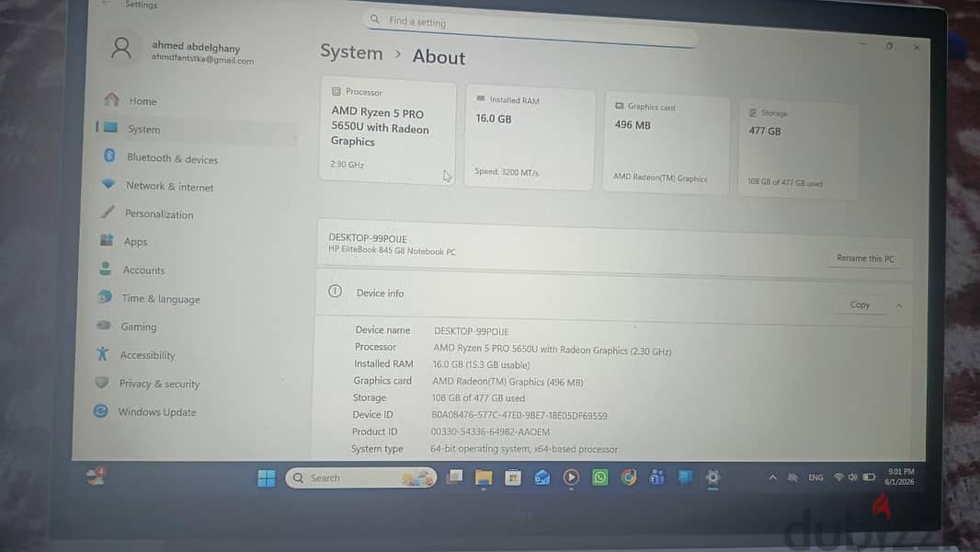The image size is (980, 552).
Task: Click '16.0 GB (15.3 GB usable)' text
Action: pos(481,364)
